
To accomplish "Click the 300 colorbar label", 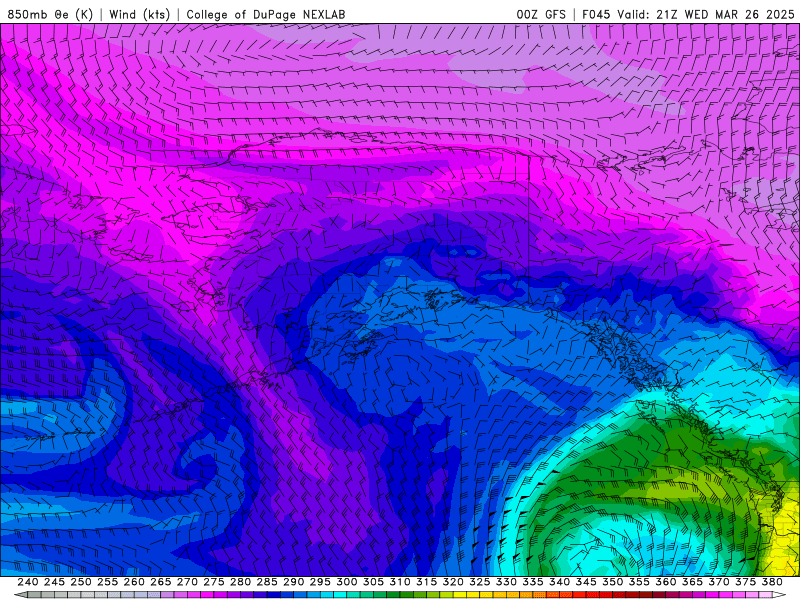I will (347, 582).
